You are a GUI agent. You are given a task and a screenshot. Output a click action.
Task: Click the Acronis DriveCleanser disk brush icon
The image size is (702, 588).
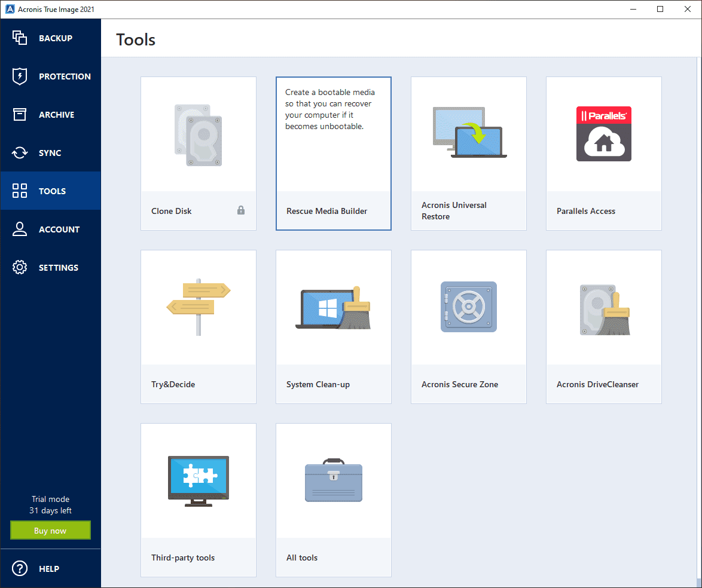click(x=605, y=310)
